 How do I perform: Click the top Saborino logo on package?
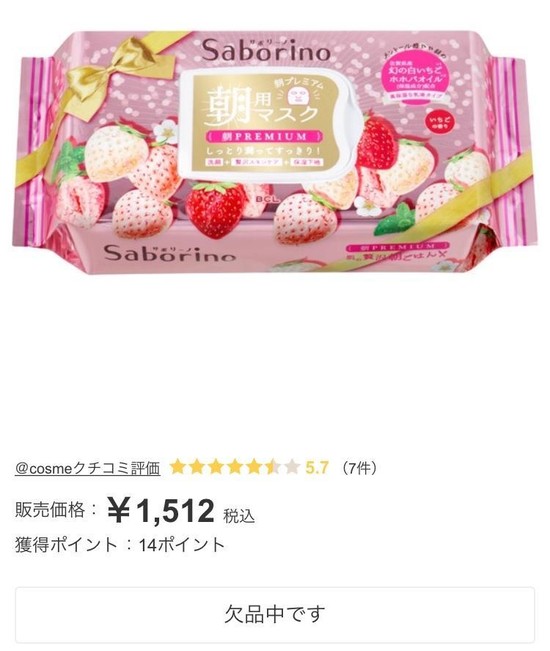point(266,51)
